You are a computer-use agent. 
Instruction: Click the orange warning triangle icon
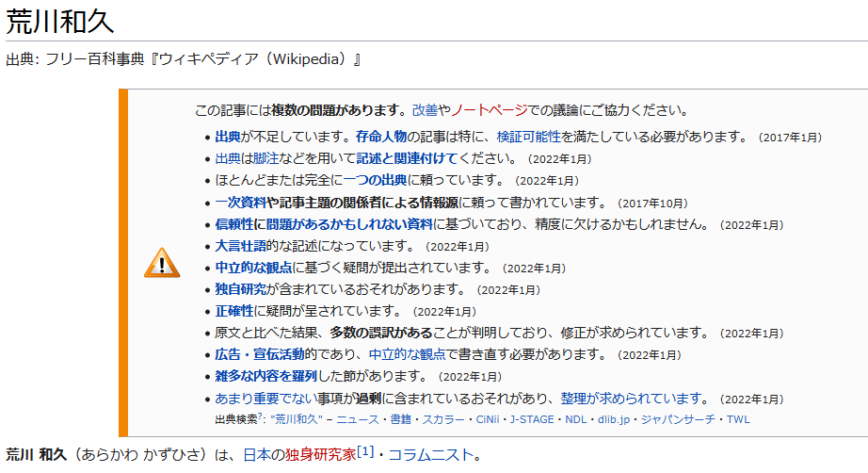click(x=162, y=263)
